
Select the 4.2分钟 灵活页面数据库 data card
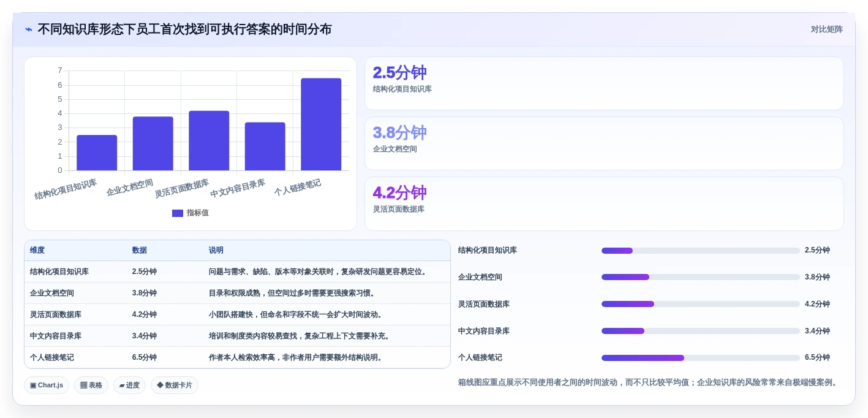(x=604, y=203)
